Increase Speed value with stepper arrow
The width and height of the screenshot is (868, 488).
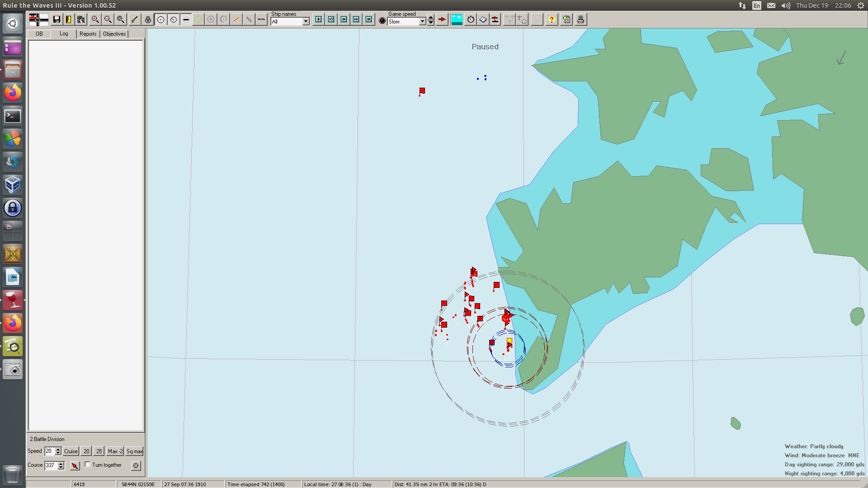pos(58,449)
